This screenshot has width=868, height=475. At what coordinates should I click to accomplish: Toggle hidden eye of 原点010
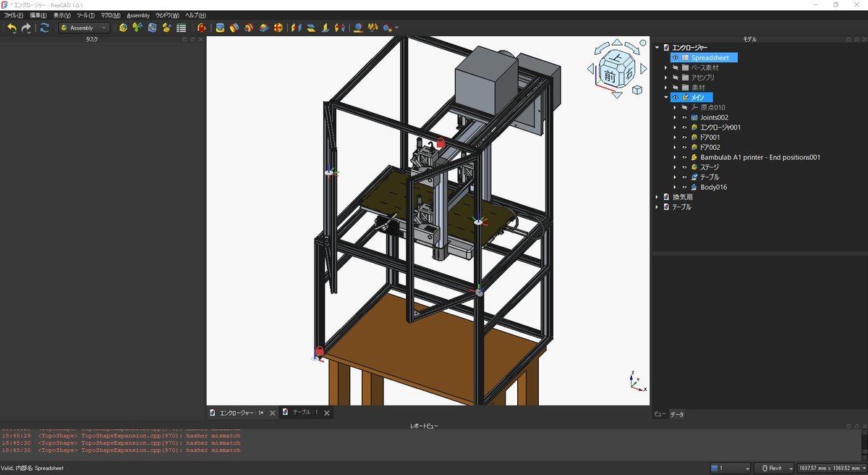(x=684, y=107)
